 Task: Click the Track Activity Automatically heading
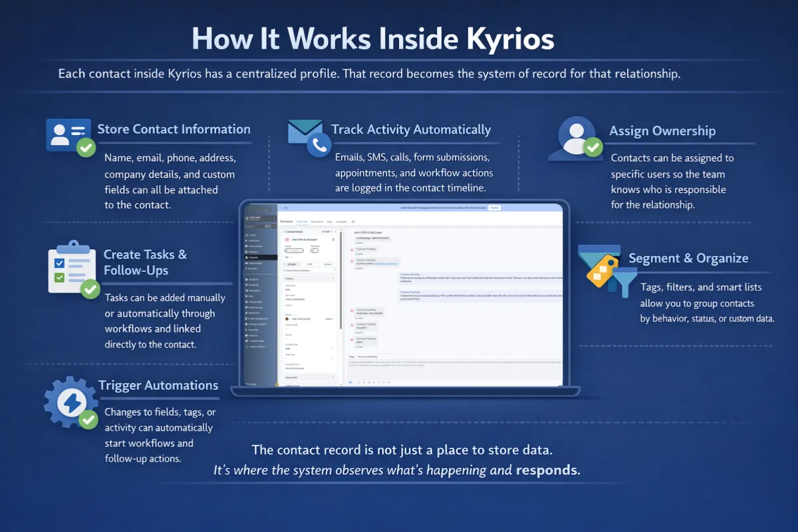pos(411,130)
